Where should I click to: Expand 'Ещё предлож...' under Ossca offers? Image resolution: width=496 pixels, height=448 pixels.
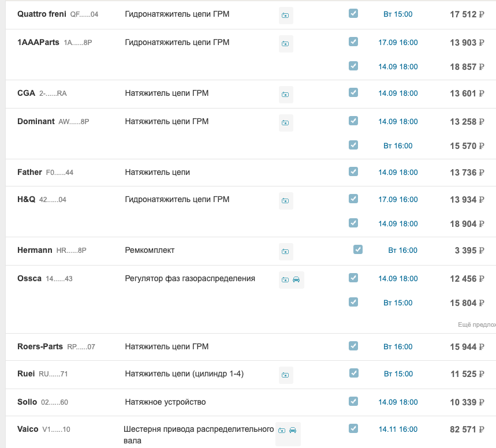(x=476, y=325)
